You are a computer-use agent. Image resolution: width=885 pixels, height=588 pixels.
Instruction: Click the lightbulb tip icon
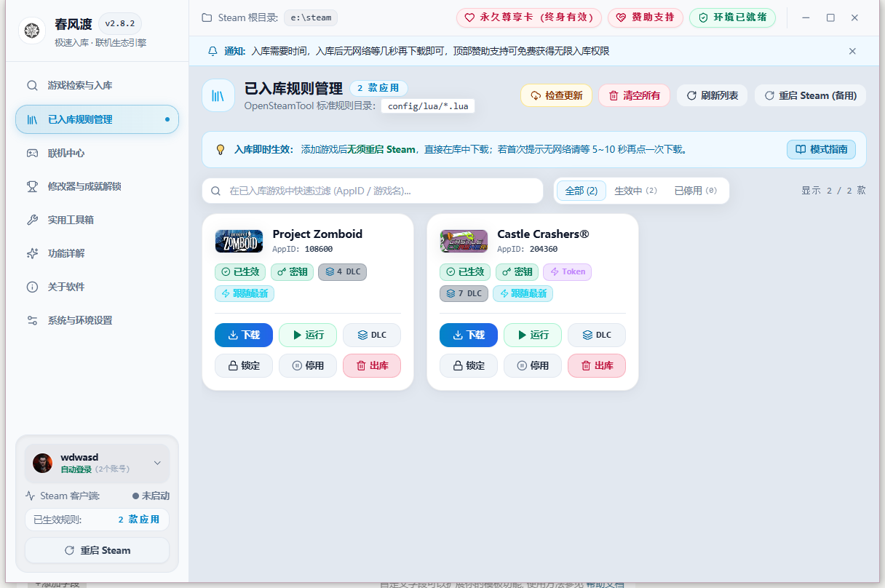(x=221, y=149)
